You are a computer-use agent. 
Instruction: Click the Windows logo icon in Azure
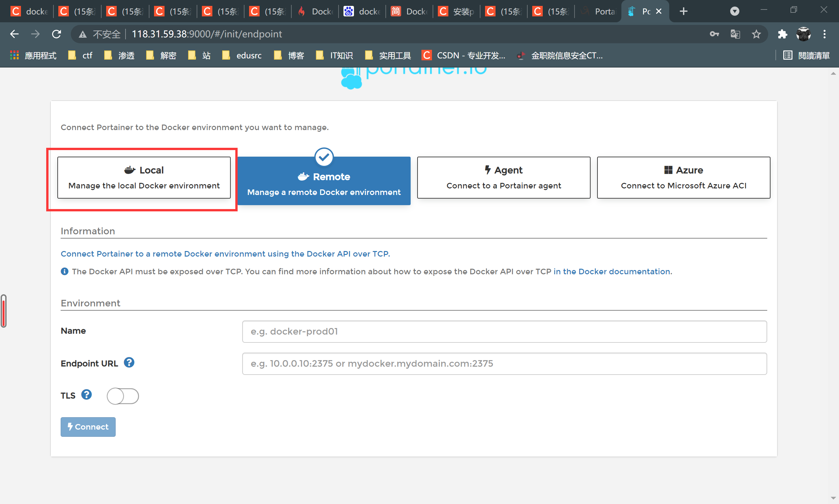[668, 170]
